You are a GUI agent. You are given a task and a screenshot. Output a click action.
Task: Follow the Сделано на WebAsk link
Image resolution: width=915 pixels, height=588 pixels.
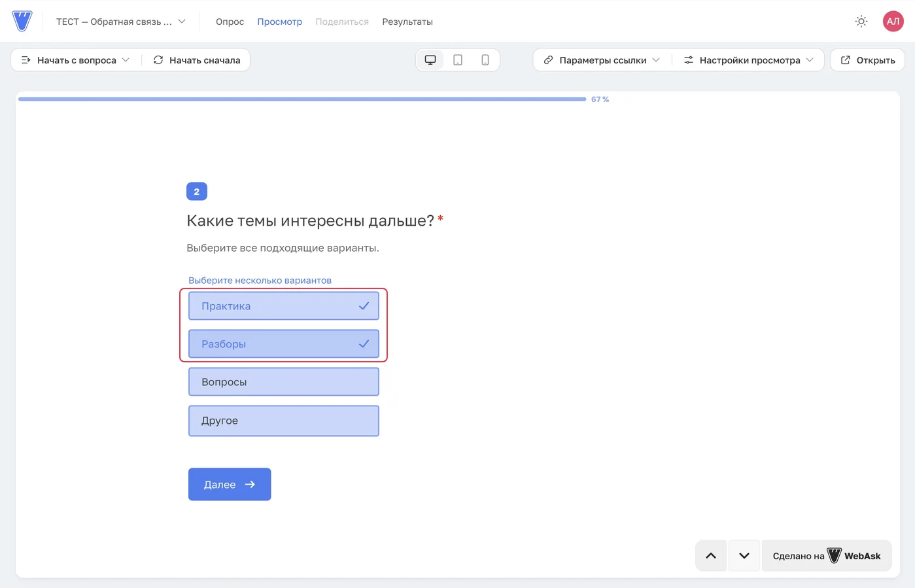tap(827, 556)
